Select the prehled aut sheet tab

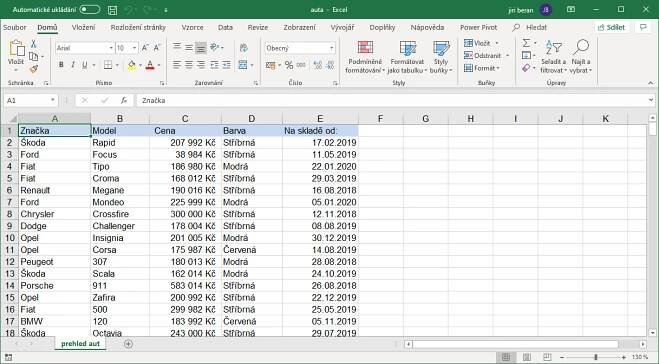pyautogui.click(x=80, y=344)
